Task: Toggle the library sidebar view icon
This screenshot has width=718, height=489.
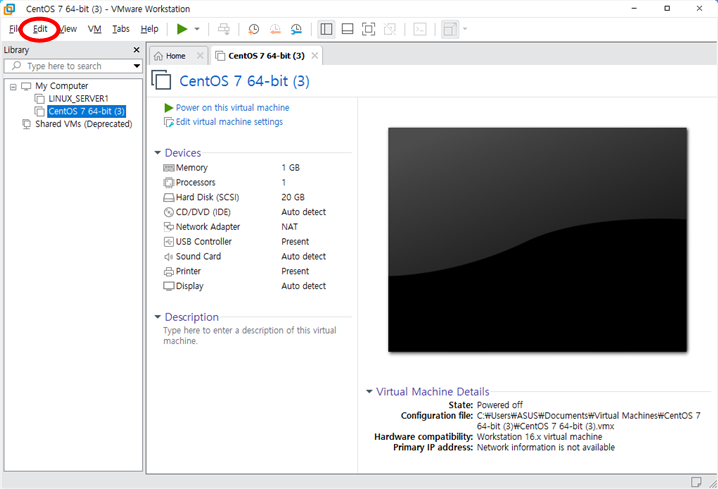Action: coord(326,29)
